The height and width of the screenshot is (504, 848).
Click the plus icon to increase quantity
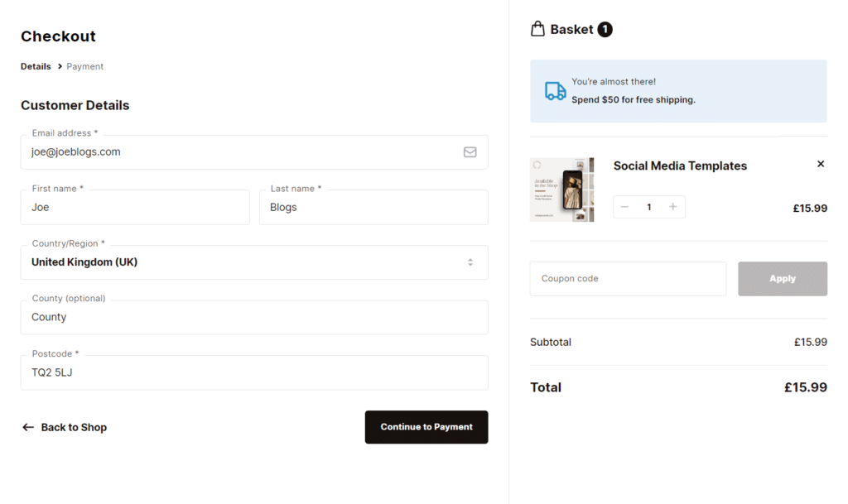pyautogui.click(x=674, y=206)
